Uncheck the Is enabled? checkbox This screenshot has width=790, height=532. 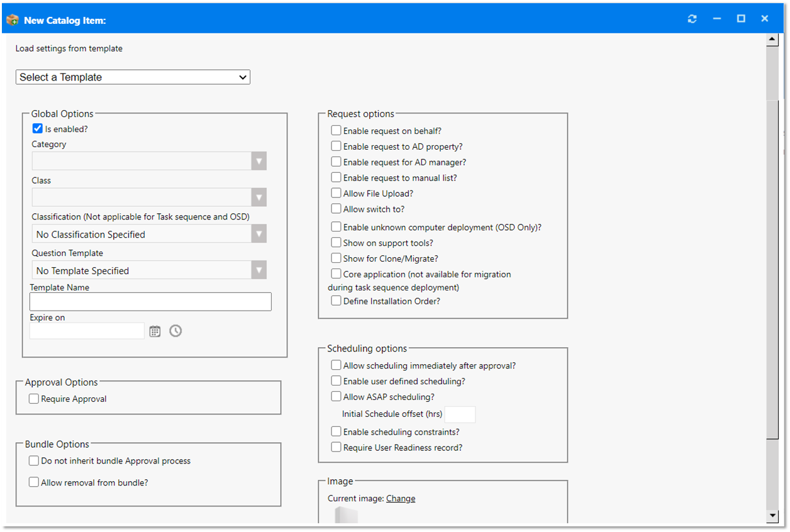pyautogui.click(x=38, y=129)
